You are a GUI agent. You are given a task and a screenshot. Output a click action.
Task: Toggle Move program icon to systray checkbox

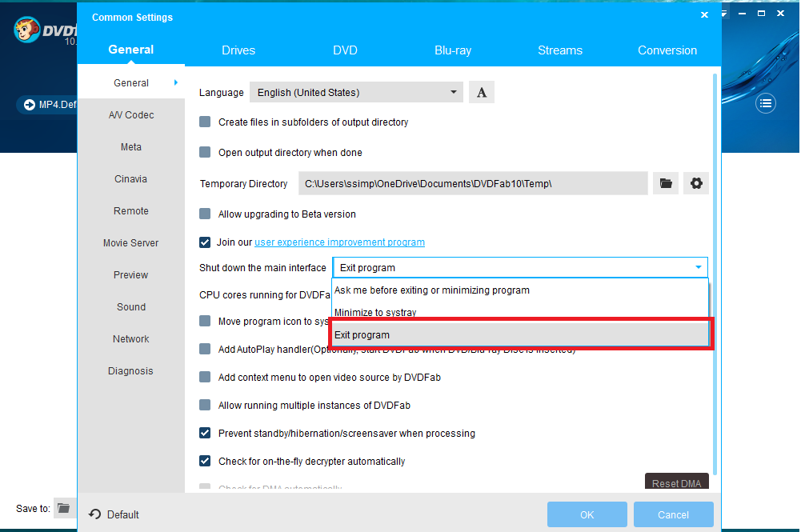205,321
